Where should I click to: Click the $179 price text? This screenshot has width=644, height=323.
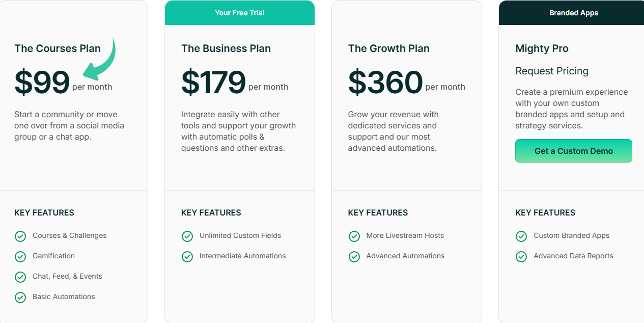[x=214, y=83]
